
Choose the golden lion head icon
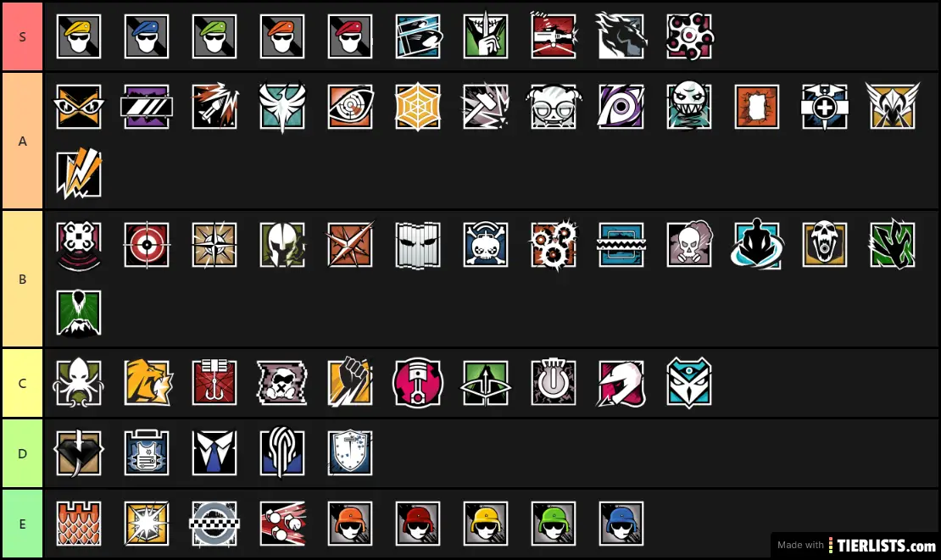148,383
